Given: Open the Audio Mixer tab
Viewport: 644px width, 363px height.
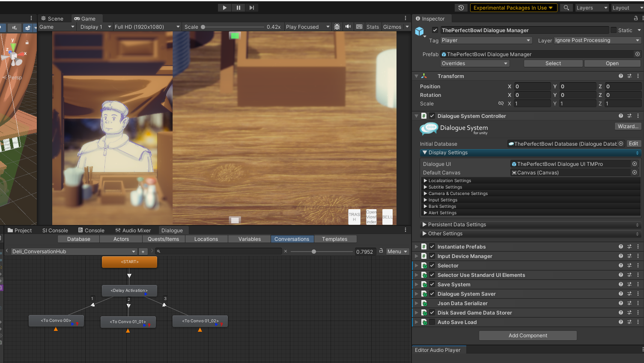Looking at the screenshot, I should [133, 231].
